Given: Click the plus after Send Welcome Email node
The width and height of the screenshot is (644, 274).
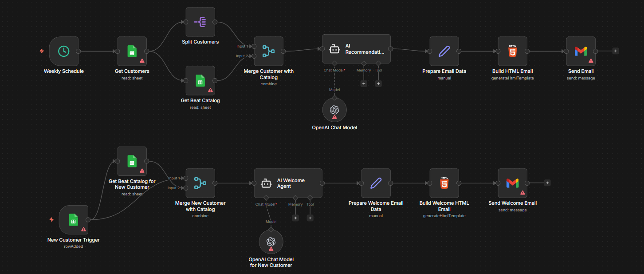Looking at the screenshot, I should tap(547, 183).
